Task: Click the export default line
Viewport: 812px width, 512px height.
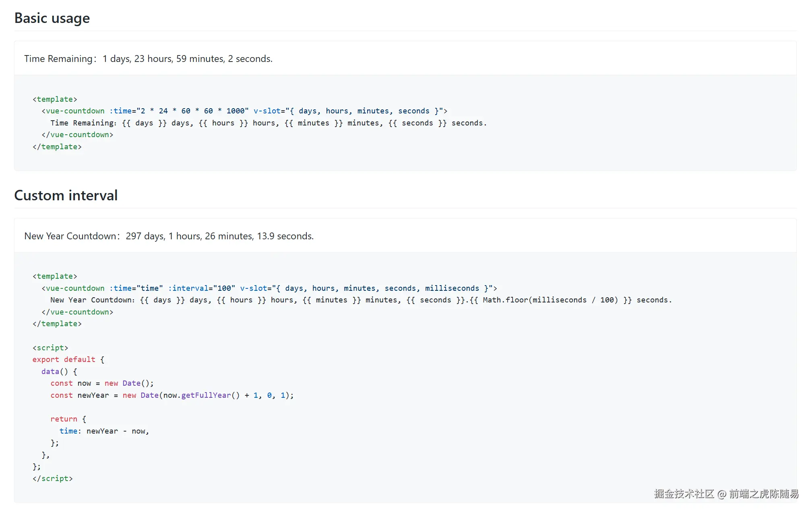Action: (x=68, y=360)
